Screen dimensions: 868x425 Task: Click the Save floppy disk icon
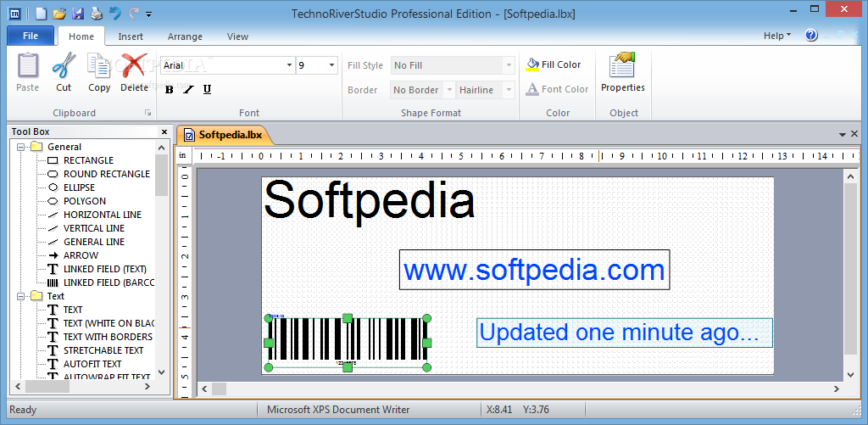(x=78, y=14)
